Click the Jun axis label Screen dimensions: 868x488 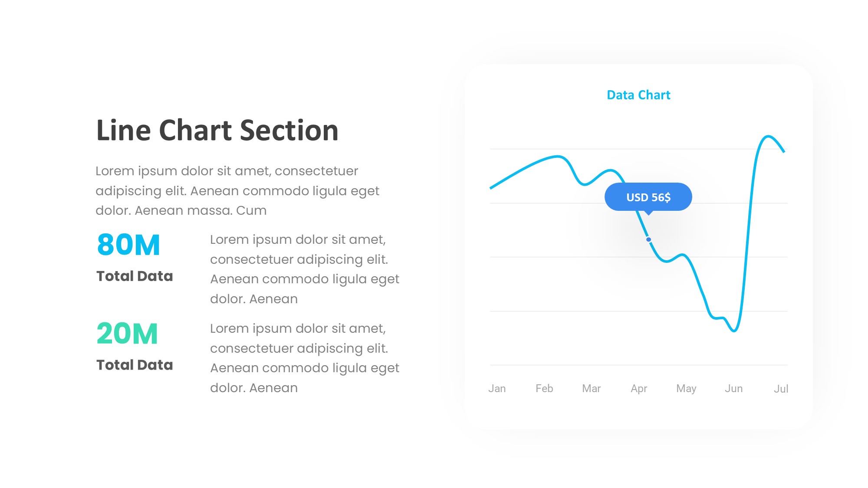[733, 389]
